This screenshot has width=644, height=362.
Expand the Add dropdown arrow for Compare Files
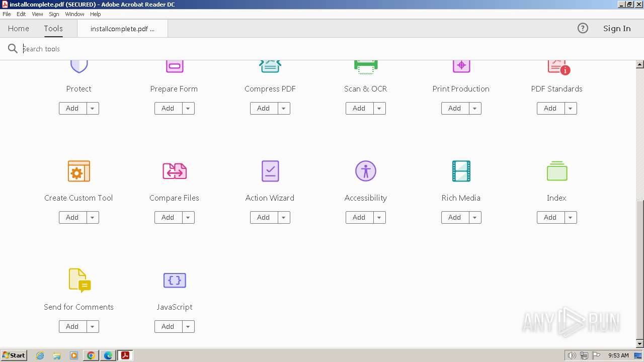188,218
